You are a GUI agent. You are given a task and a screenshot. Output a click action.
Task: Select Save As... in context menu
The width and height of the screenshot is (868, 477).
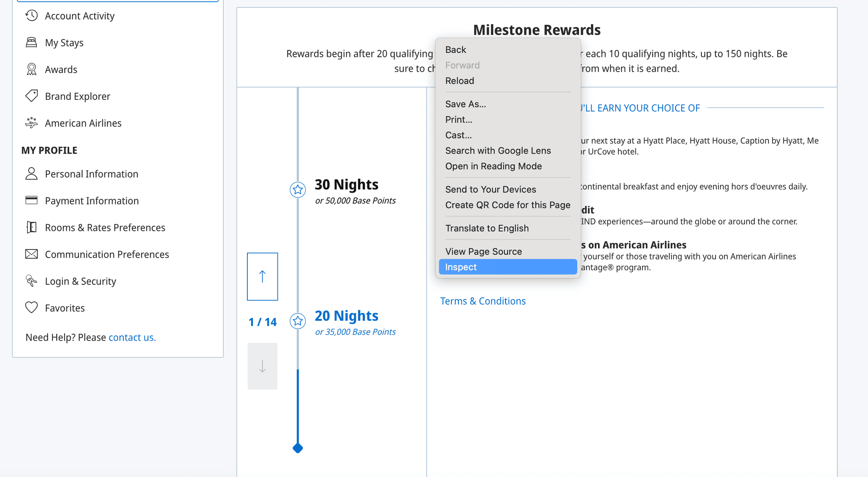(x=508, y=104)
